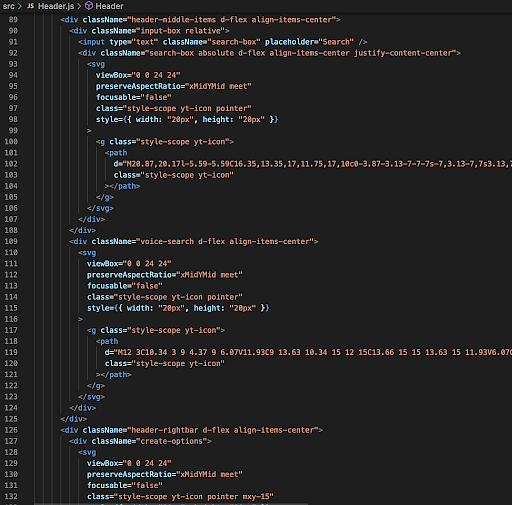
Task: Click viewBox attribute on line 94
Action: tap(138, 75)
